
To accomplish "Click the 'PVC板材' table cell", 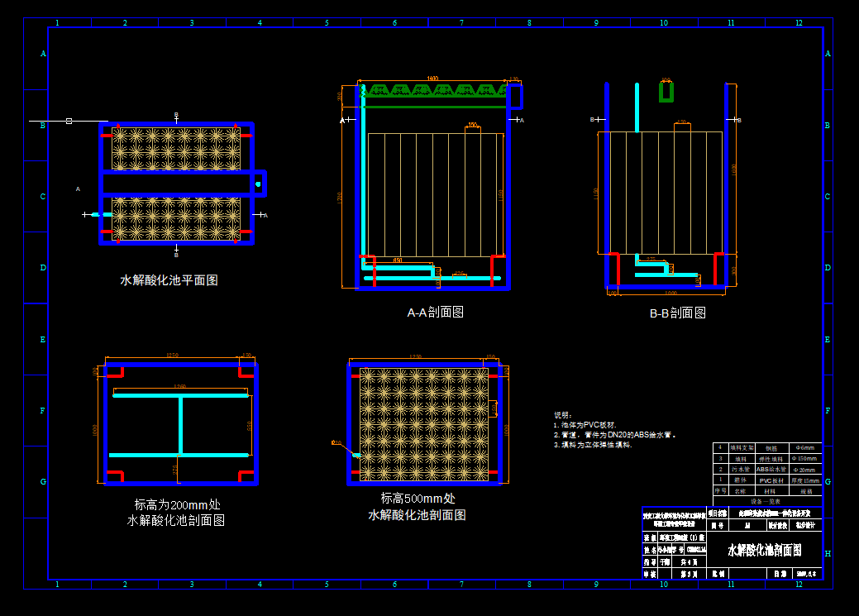I will pyautogui.click(x=771, y=480).
